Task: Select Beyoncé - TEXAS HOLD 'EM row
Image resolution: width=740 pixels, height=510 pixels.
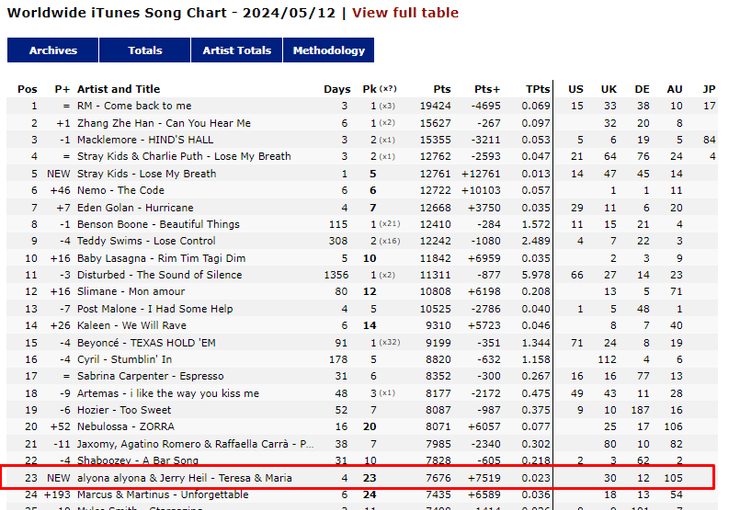Action: point(147,343)
